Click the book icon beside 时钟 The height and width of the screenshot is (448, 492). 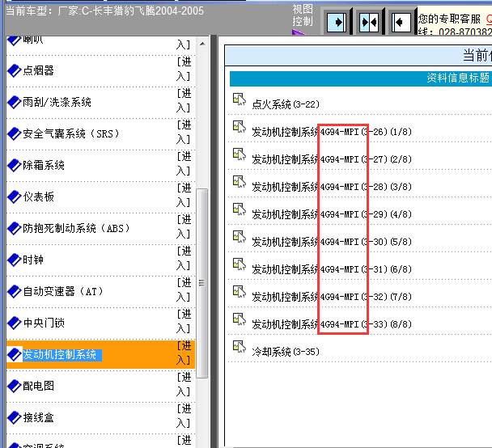pos(14,260)
